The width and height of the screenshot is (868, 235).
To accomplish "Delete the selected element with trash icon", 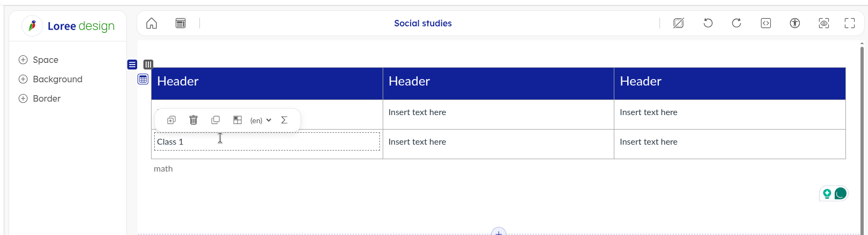I will (193, 120).
